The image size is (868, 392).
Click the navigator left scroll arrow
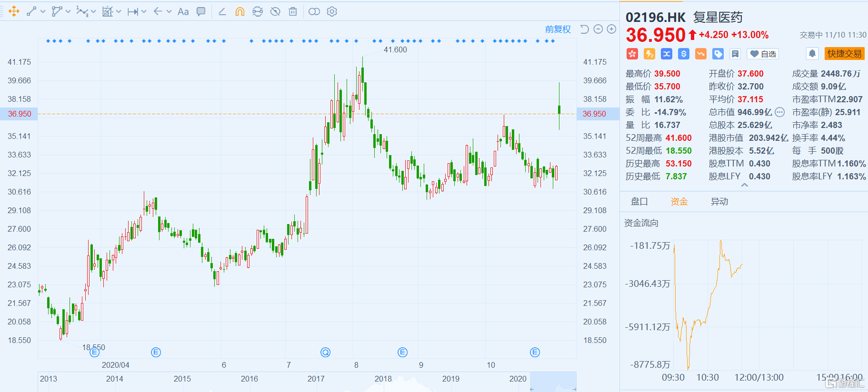coord(532,389)
